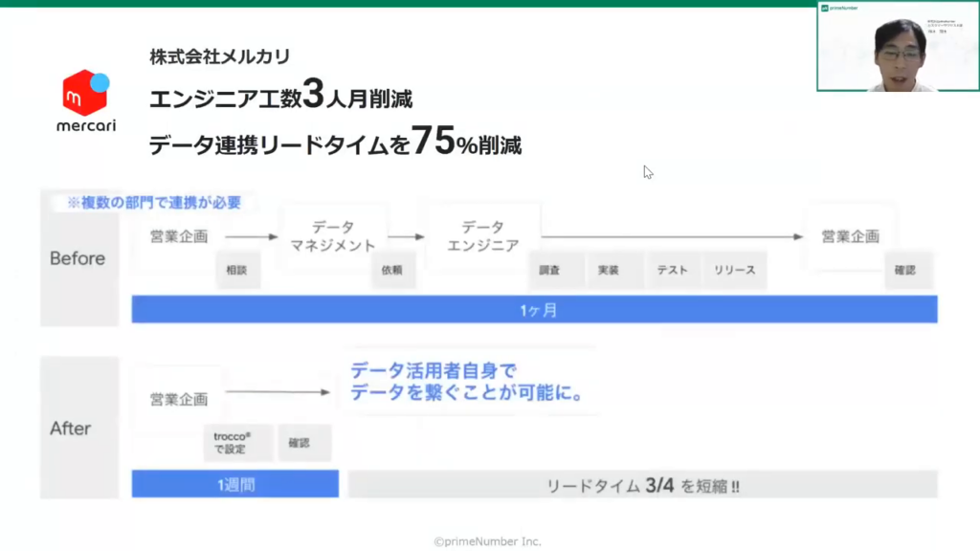Screen dimensions: 980x551
Task: Select the 確認 box in the Before row
Action: tap(904, 271)
